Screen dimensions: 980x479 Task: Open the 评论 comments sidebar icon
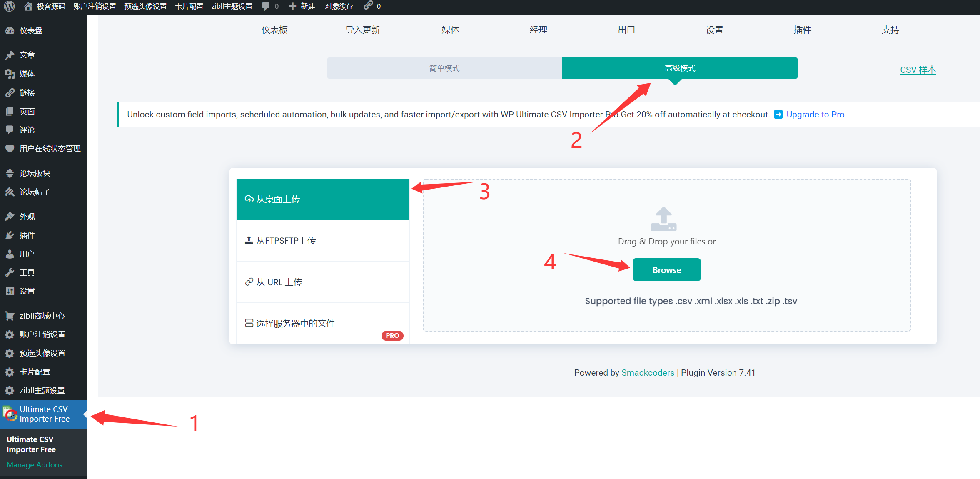[10, 130]
